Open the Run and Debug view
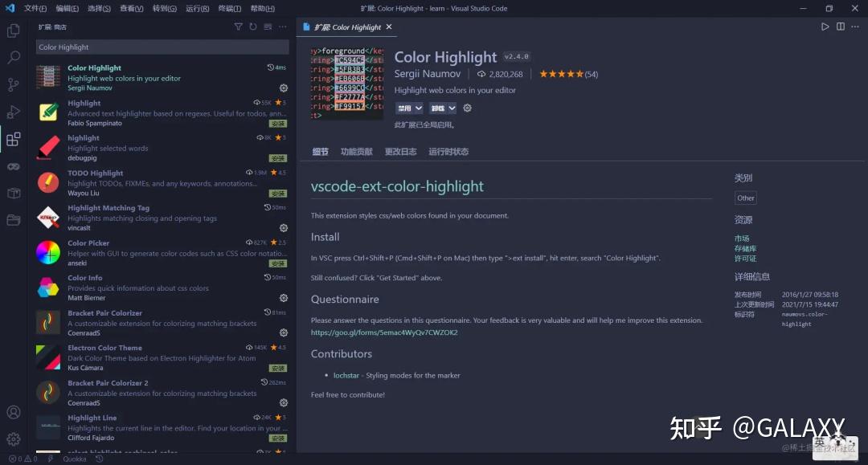868x465 pixels. 14,112
